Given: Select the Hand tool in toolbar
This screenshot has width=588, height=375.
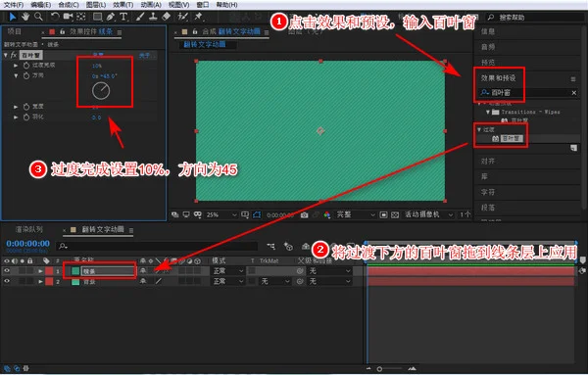Looking at the screenshot, I should (25, 17).
